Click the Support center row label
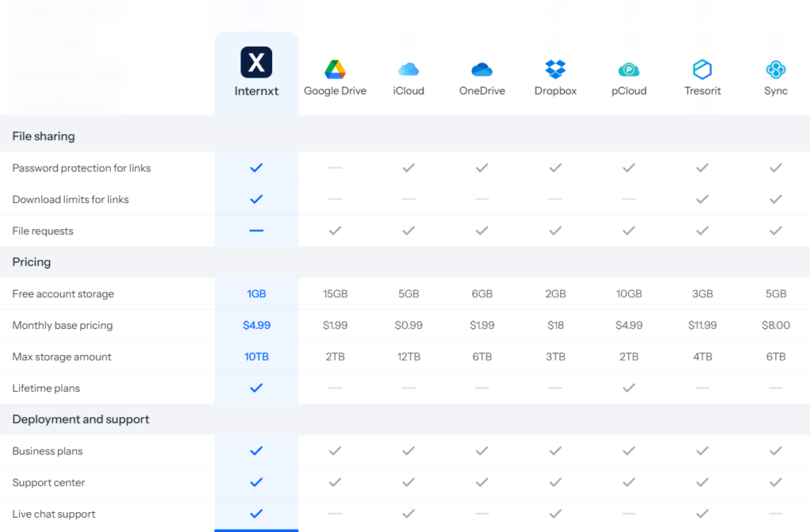810x532 pixels. [x=48, y=482]
